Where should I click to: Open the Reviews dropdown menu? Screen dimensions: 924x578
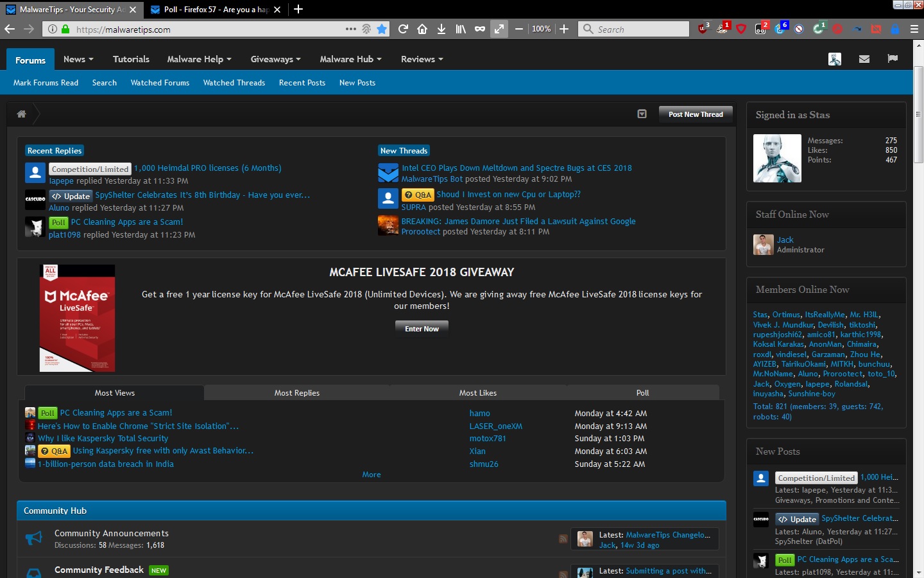tap(422, 59)
